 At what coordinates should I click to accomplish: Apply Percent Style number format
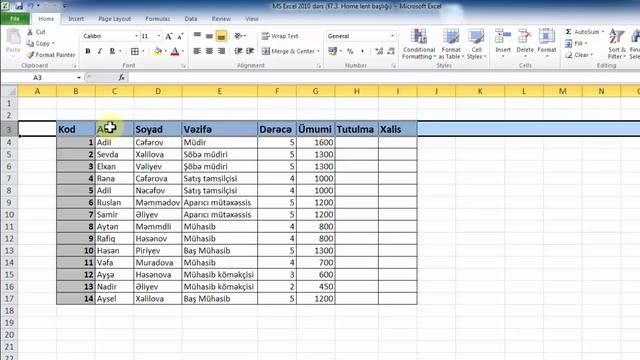tap(350, 51)
